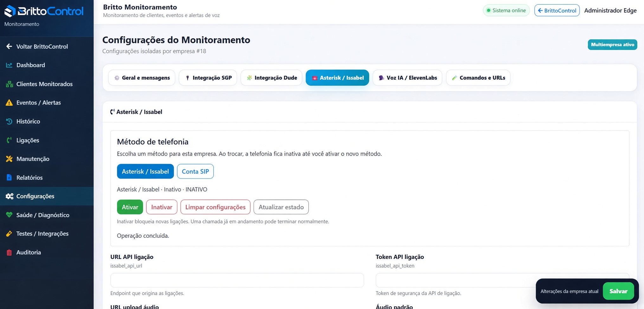644x309 pixels.
Task: Click Administrador Edge user name
Action: pyautogui.click(x=610, y=10)
